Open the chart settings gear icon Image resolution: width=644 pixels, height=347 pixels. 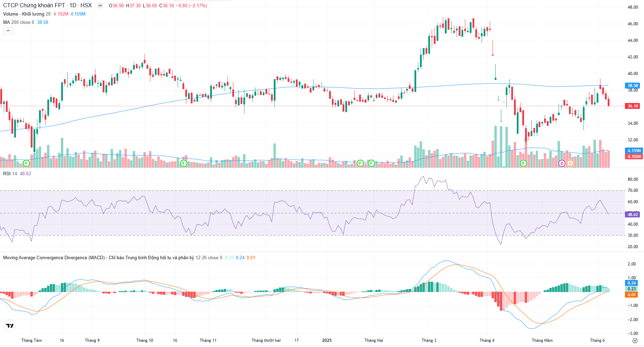(x=635, y=341)
